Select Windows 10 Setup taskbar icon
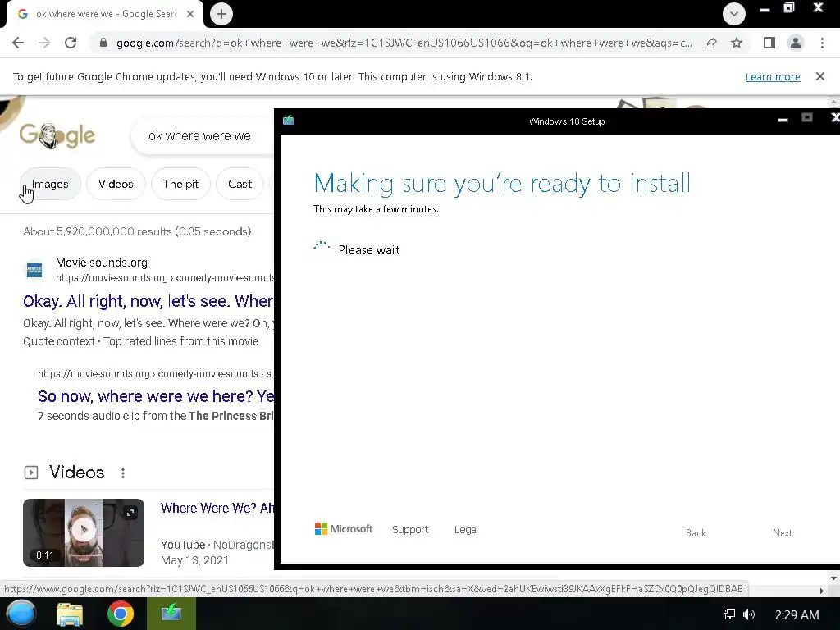Viewport: 840px width, 630px height. tap(171, 614)
